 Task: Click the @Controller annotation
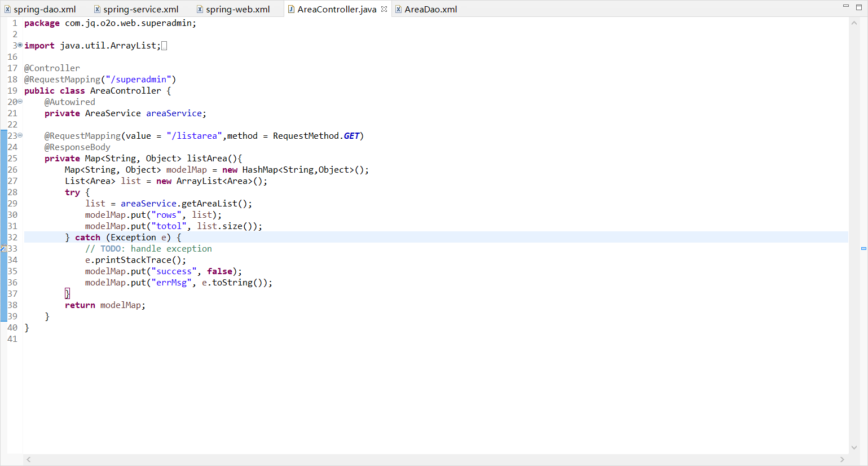point(52,68)
